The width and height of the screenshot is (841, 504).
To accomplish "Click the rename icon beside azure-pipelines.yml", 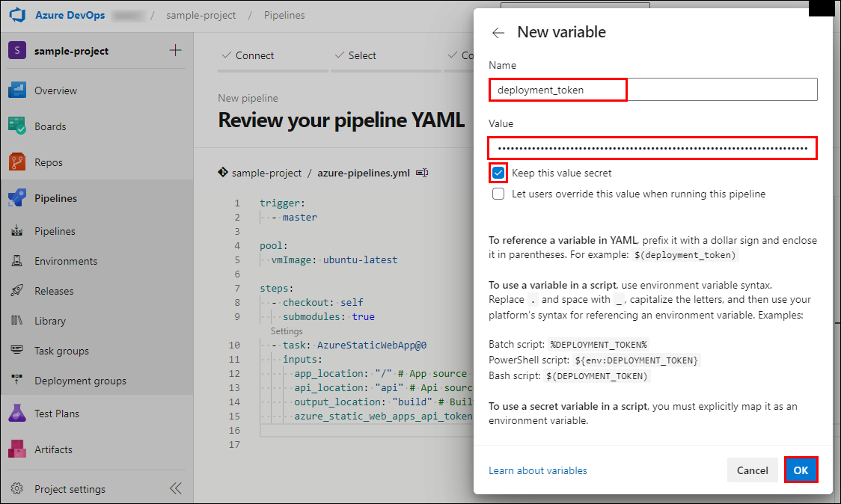I will [x=422, y=173].
